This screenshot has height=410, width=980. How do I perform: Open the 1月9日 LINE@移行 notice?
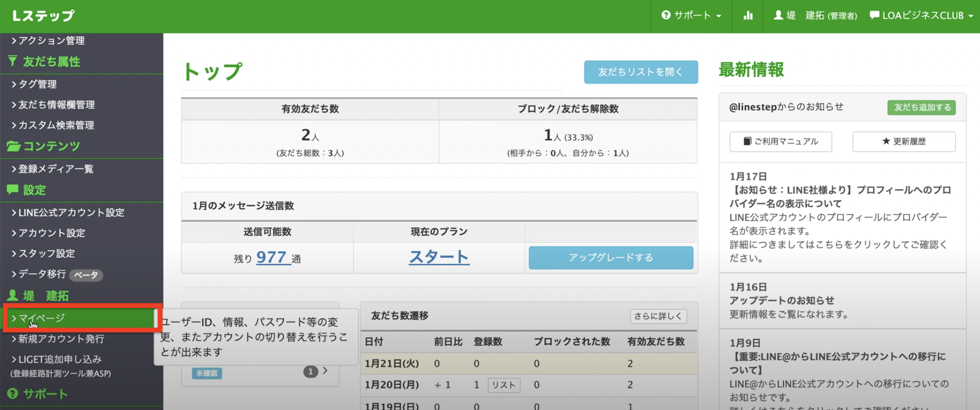tap(838, 363)
